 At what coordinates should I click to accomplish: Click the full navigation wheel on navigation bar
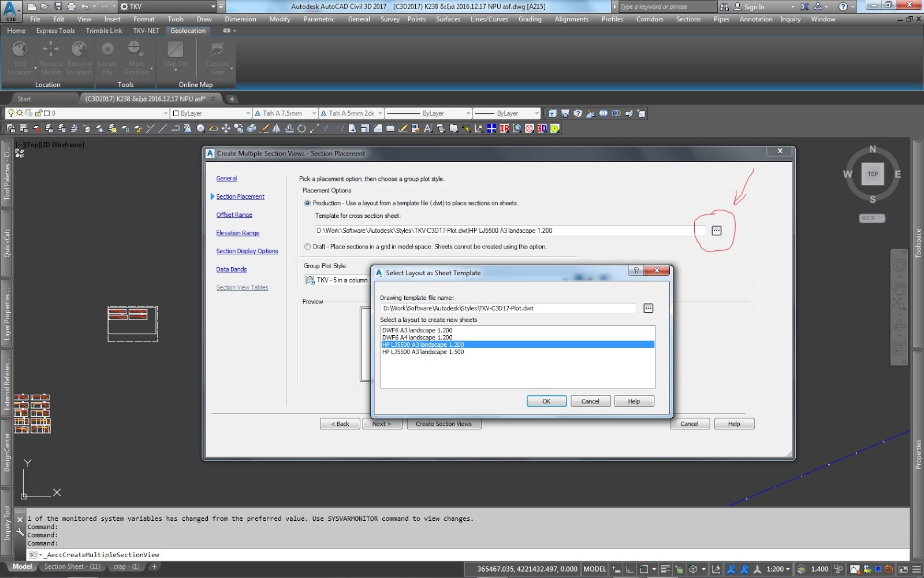(899, 265)
